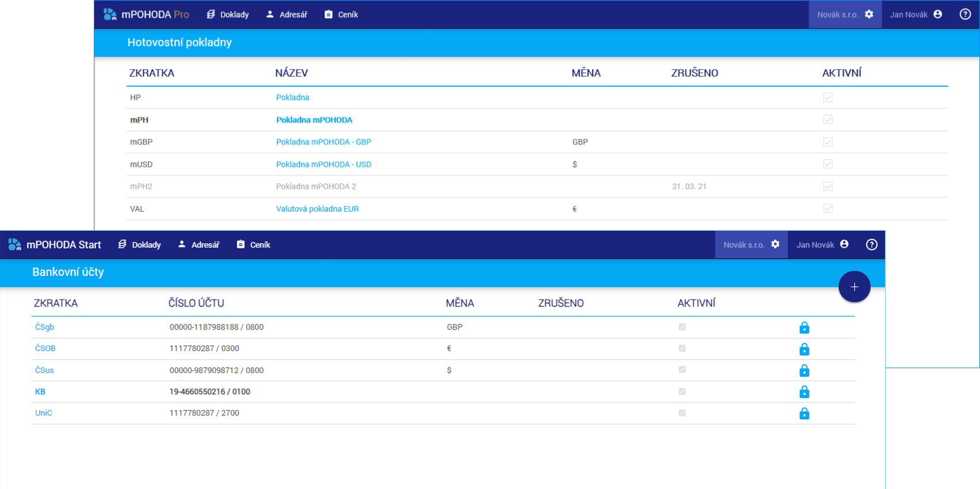
Task: Toggle active checkbox for KB bank account
Action: [x=682, y=391]
